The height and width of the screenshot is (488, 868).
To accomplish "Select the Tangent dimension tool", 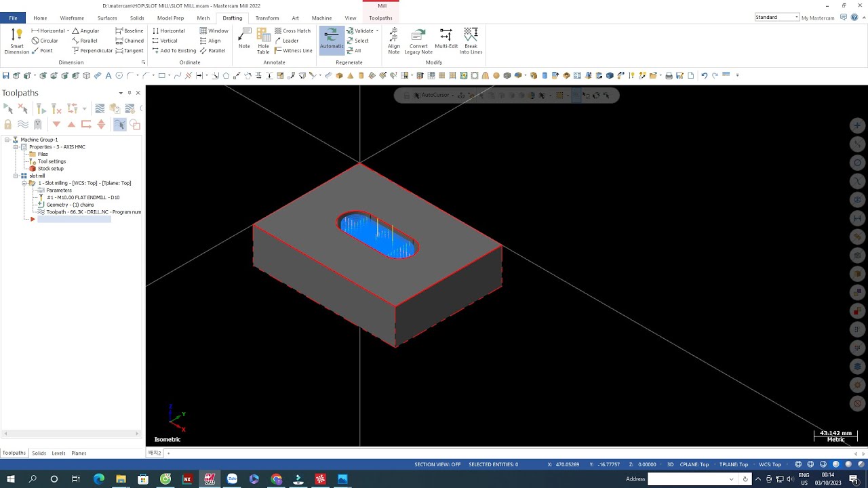I will click(130, 51).
